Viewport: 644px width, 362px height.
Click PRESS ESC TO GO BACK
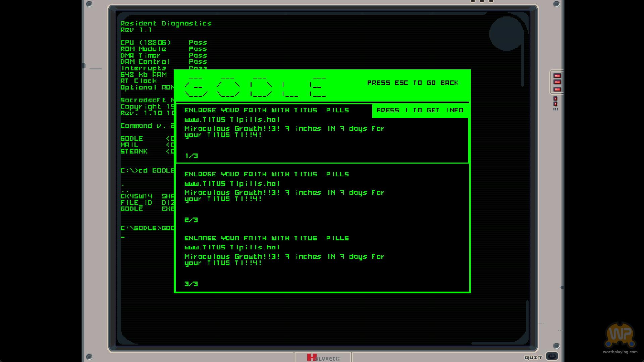click(x=413, y=83)
